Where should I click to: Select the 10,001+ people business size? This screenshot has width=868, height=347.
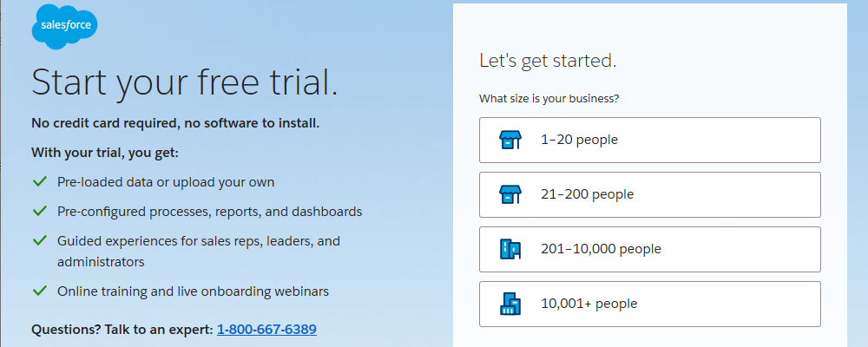click(x=649, y=304)
